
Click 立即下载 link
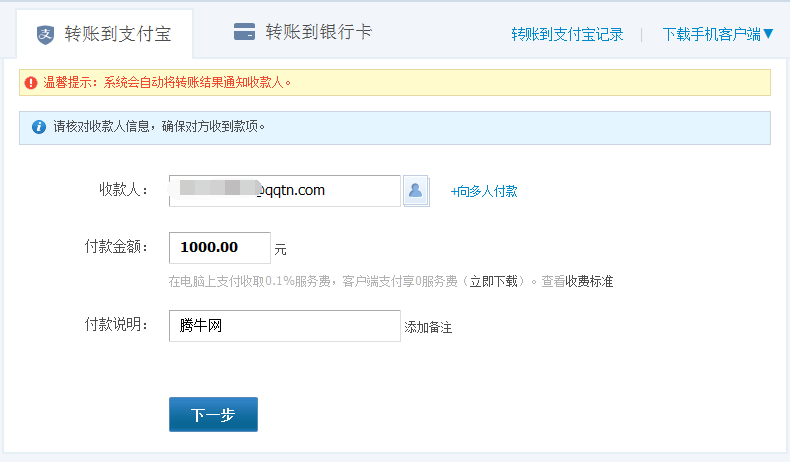click(x=493, y=281)
